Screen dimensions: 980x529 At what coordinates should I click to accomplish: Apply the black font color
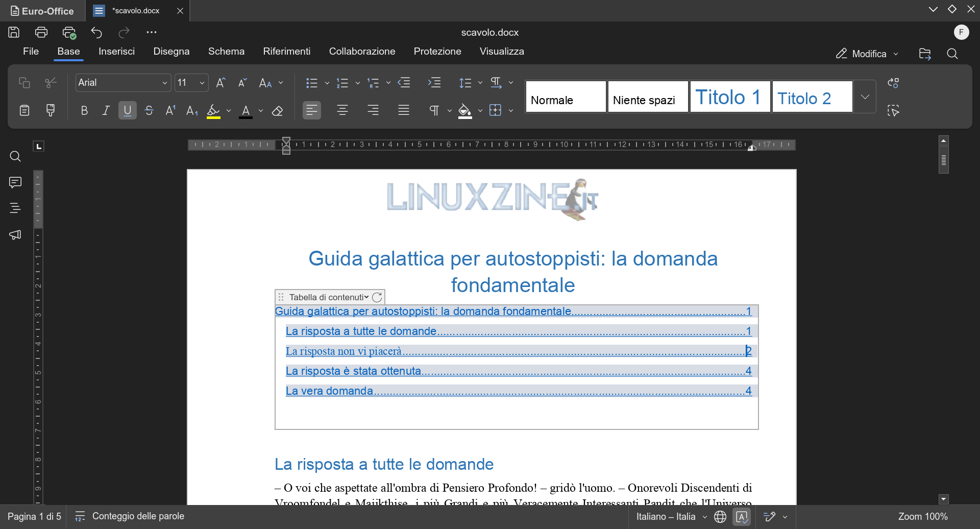(246, 111)
